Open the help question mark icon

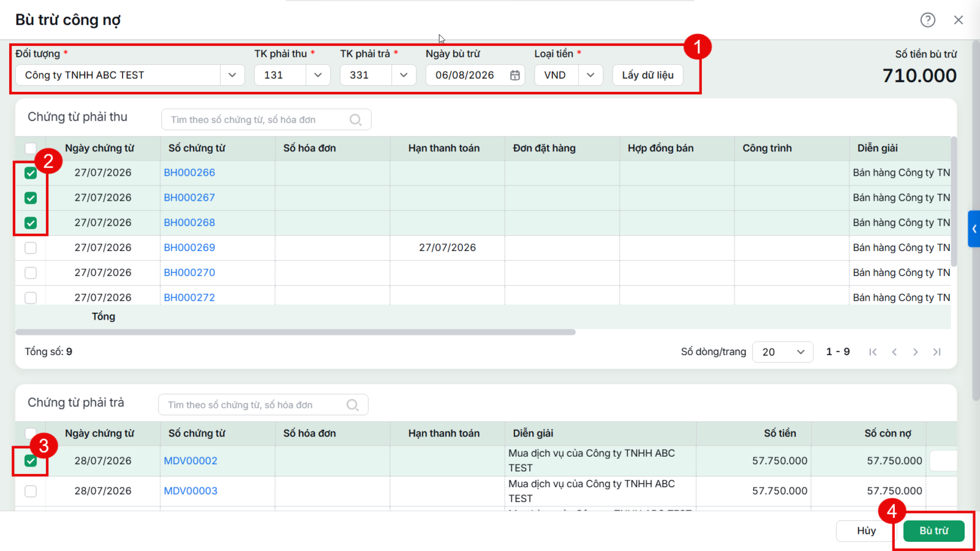tap(928, 20)
